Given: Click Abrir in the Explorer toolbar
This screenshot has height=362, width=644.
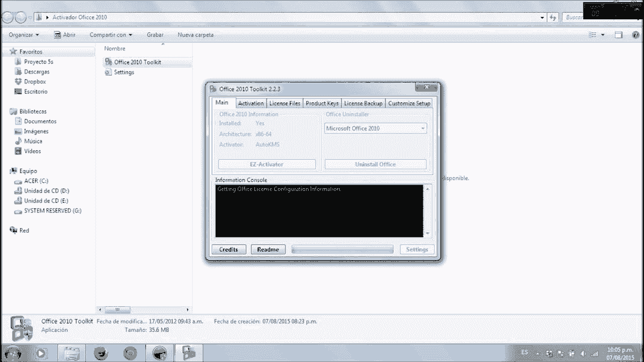Looking at the screenshot, I should tap(65, 35).
